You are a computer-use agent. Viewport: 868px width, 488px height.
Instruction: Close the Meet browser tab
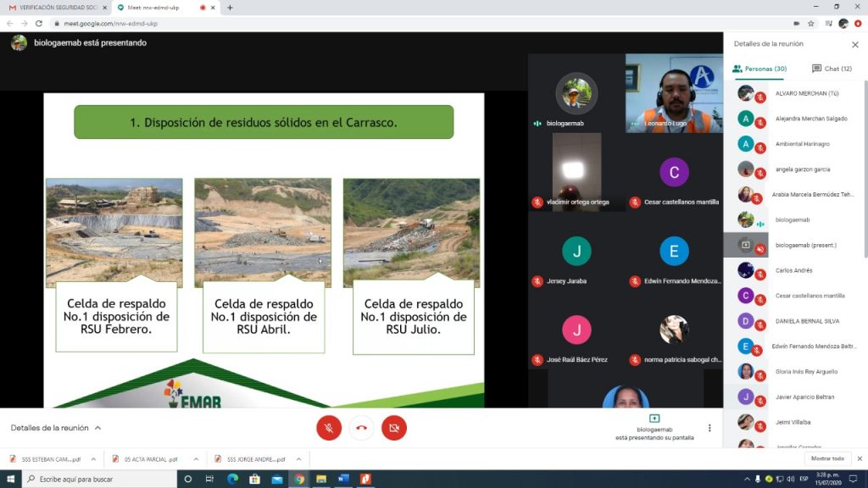pos(213,8)
